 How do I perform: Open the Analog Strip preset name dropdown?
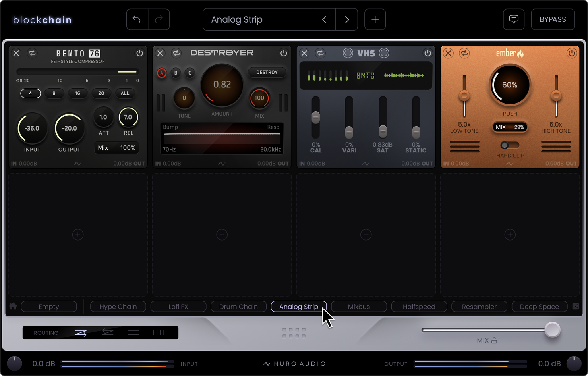(x=258, y=19)
